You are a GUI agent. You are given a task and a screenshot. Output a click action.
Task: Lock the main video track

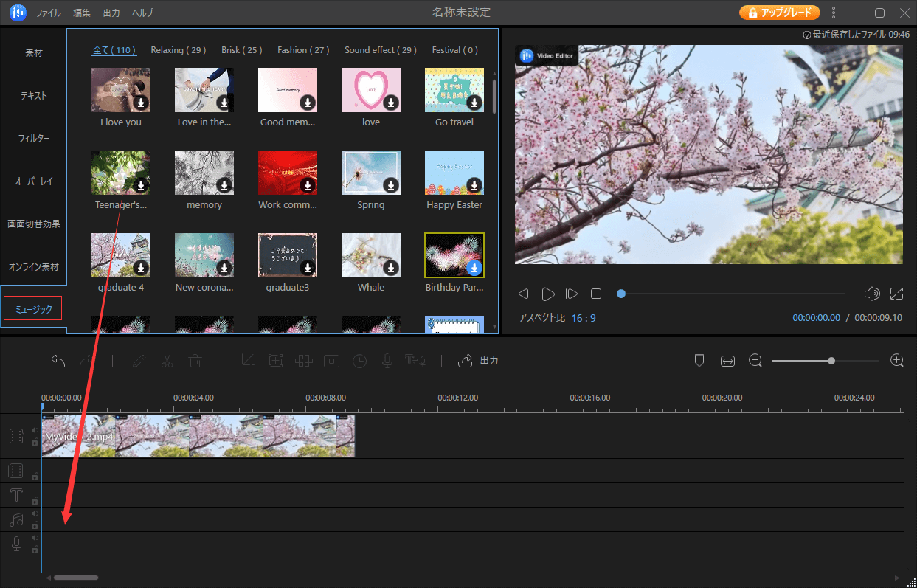[35, 443]
